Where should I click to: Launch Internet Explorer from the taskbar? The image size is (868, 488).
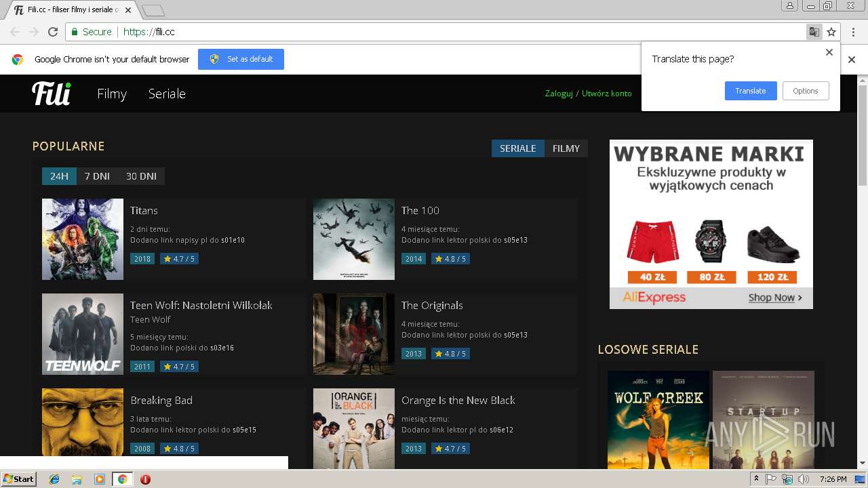coord(54,479)
